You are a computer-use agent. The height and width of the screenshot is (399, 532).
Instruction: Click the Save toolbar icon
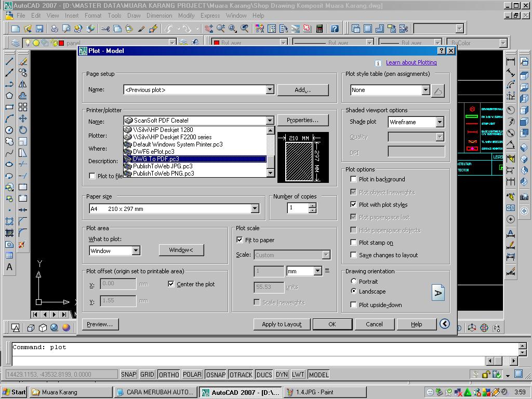pos(39,29)
